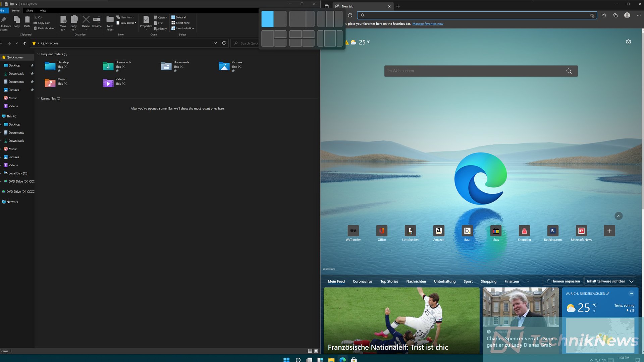Click Copy path in the Clipboard group
Screen dimensions: 644x362
[42, 23]
